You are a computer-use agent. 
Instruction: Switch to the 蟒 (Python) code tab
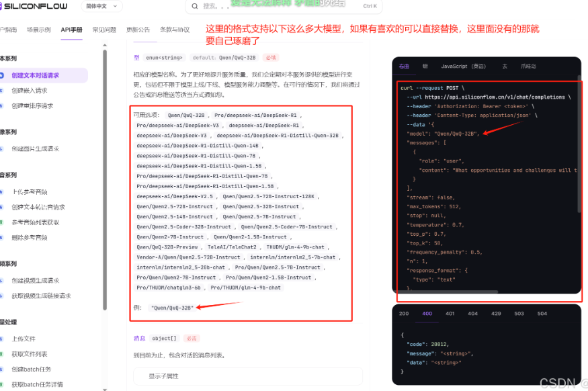425,67
